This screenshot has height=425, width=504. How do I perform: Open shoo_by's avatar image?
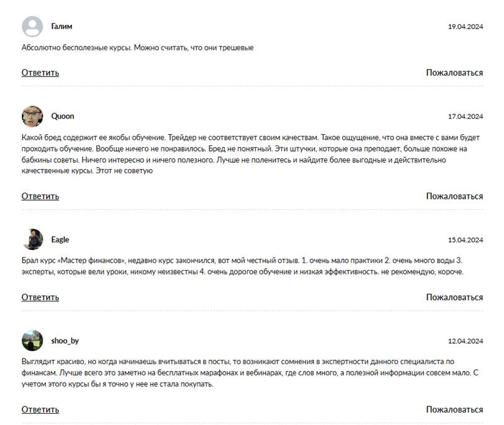[x=32, y=340]
